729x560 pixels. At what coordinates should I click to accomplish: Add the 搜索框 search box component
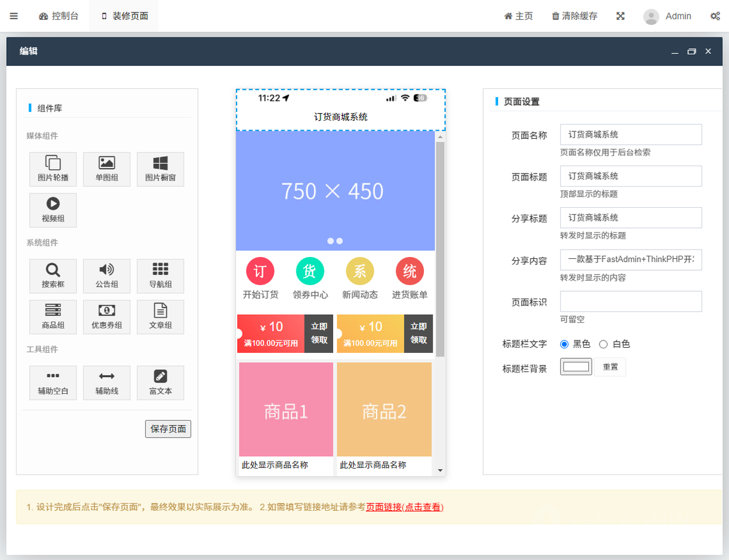(x=53, y=276)
